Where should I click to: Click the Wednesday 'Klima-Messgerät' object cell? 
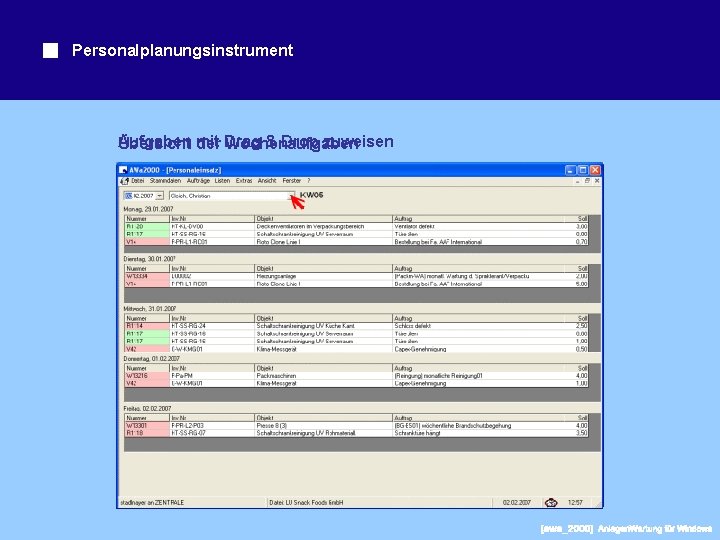(323, 349)
